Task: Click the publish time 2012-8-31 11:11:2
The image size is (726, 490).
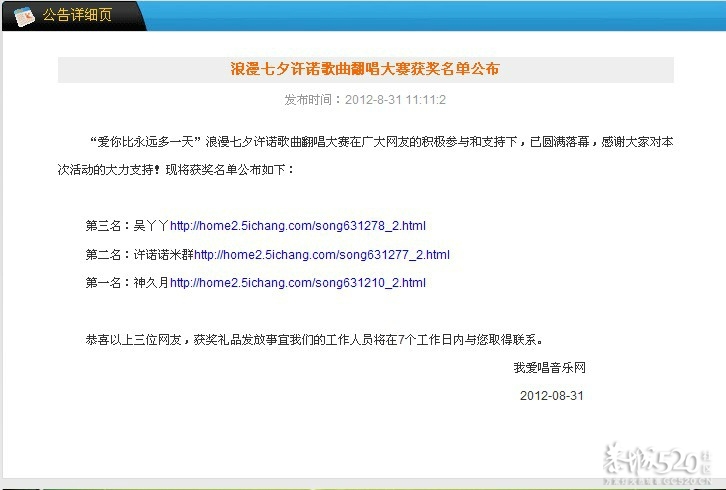Action: click(x=395, y=100)
